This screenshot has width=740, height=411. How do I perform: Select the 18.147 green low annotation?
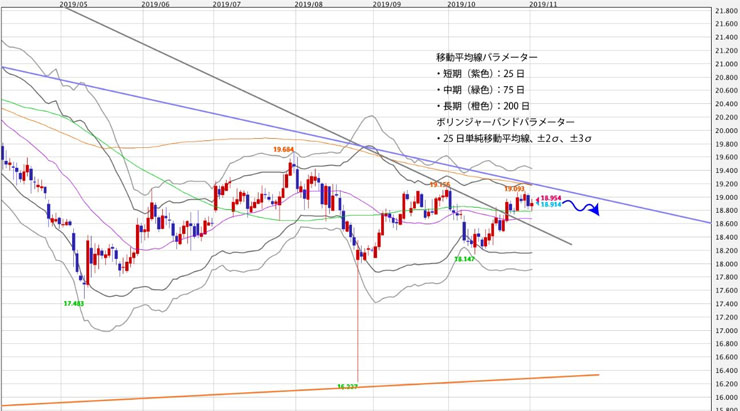click(x=464, y=259)
